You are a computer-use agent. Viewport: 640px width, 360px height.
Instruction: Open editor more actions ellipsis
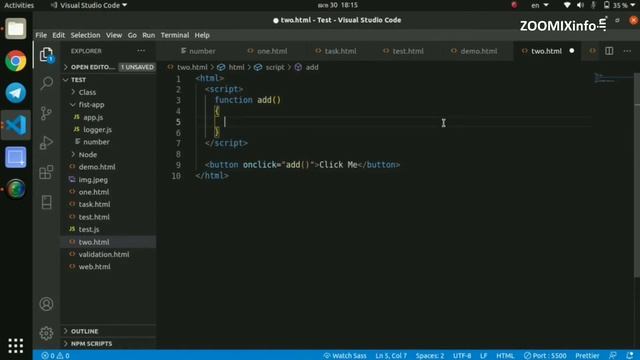pyautogui.click(x=627, y=51)
